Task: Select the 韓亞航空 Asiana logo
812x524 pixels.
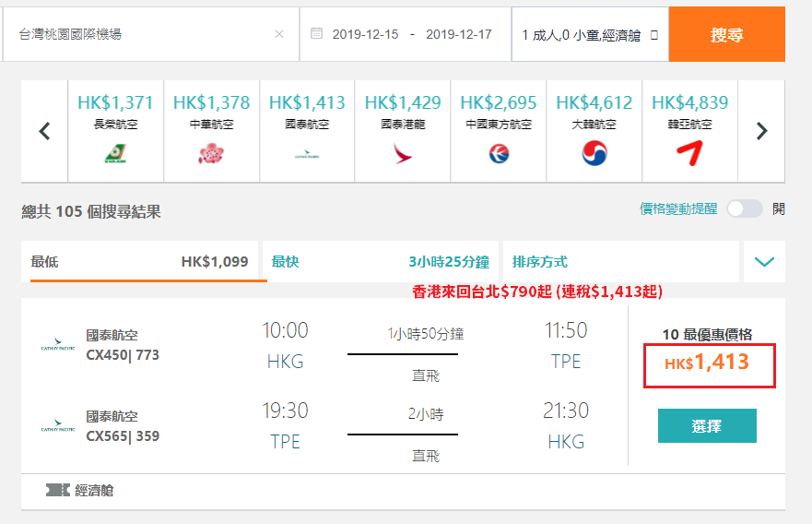Action: point(689,153)
